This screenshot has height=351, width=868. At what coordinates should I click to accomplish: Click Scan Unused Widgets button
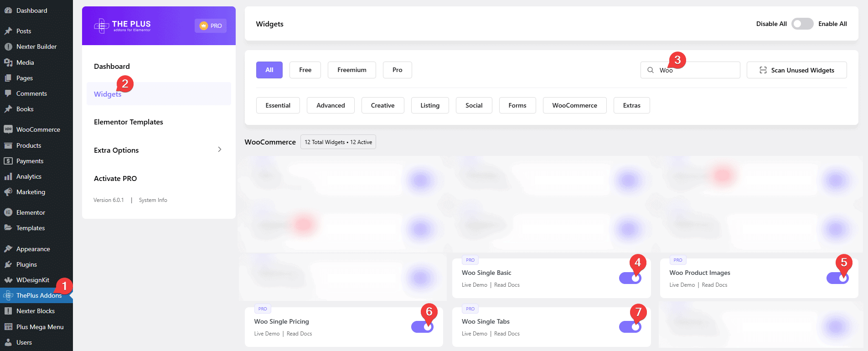pyautogui.click(x=796, y=70)
